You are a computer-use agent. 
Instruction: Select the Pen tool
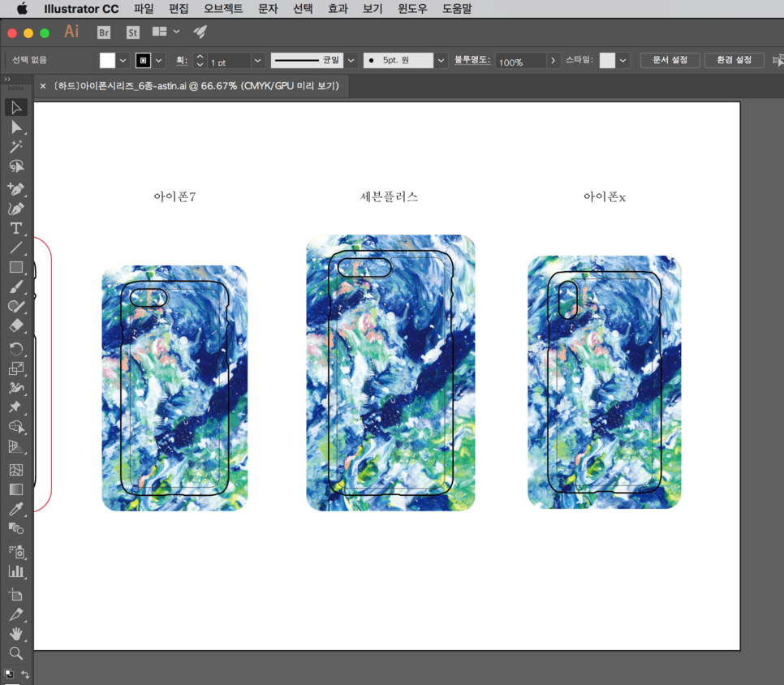point(16,189)
